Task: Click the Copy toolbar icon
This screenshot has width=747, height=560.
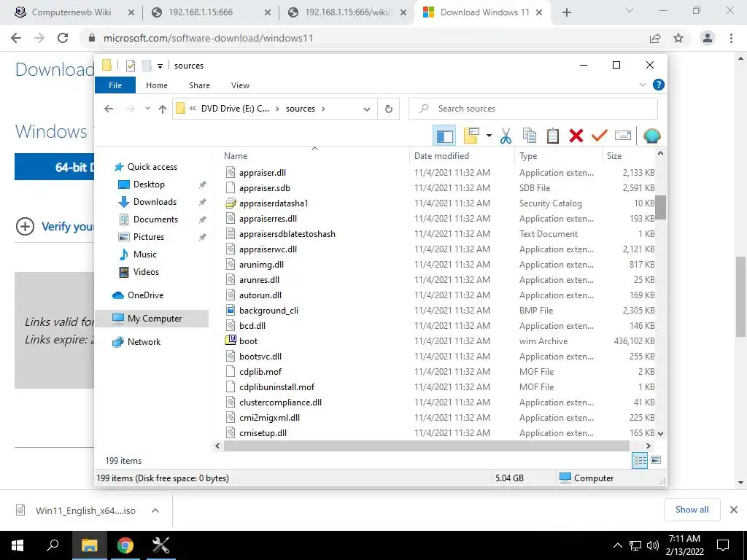Action: 530,136
